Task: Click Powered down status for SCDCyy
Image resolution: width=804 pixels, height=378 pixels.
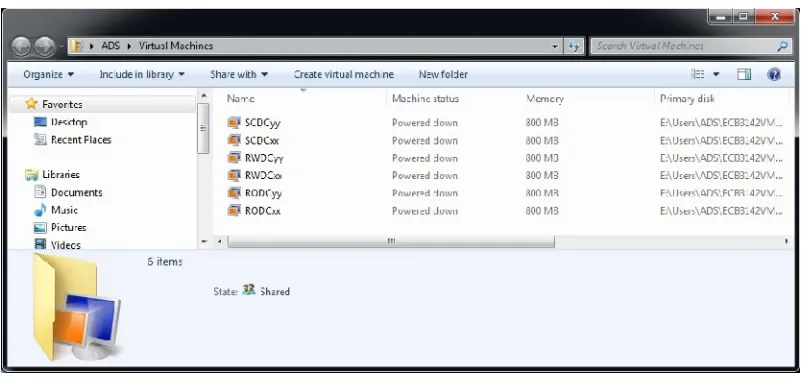Action: 425,123
